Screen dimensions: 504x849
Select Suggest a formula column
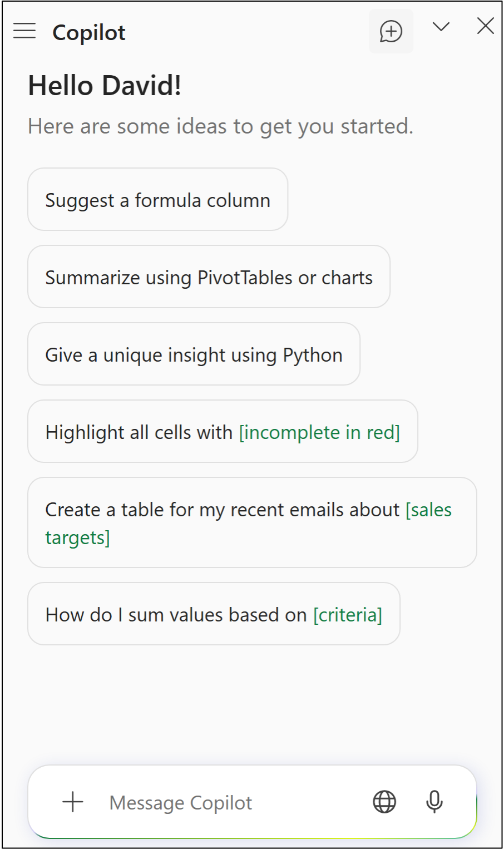click(x=157, y=200)
